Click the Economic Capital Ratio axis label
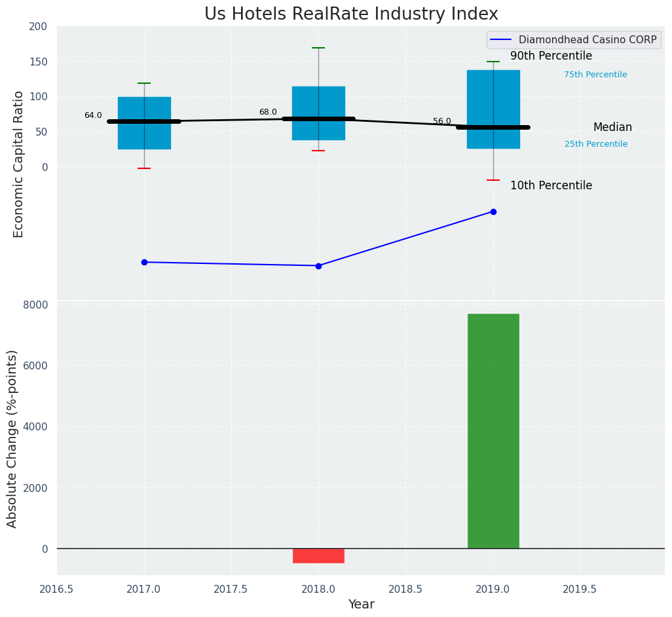 coord(18,164)
